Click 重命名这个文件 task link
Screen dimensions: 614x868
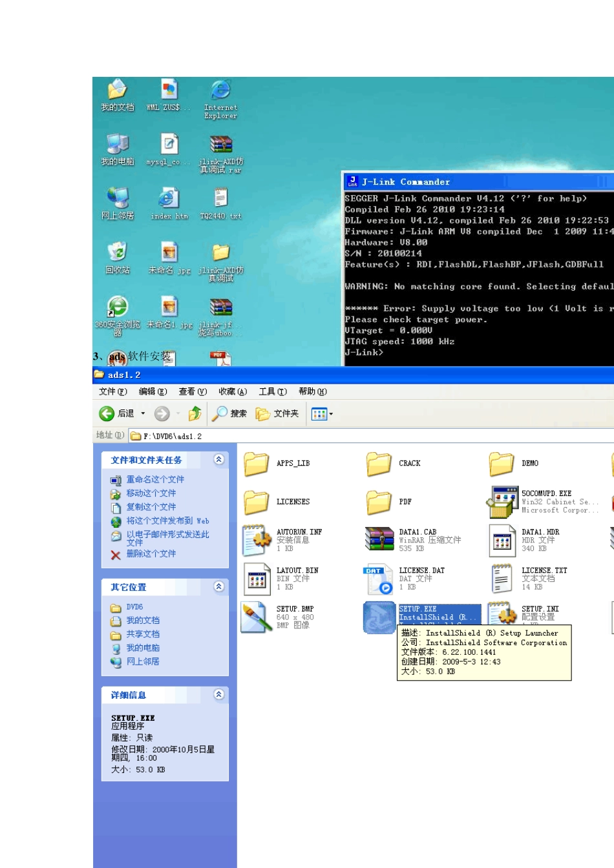[155, 479]
